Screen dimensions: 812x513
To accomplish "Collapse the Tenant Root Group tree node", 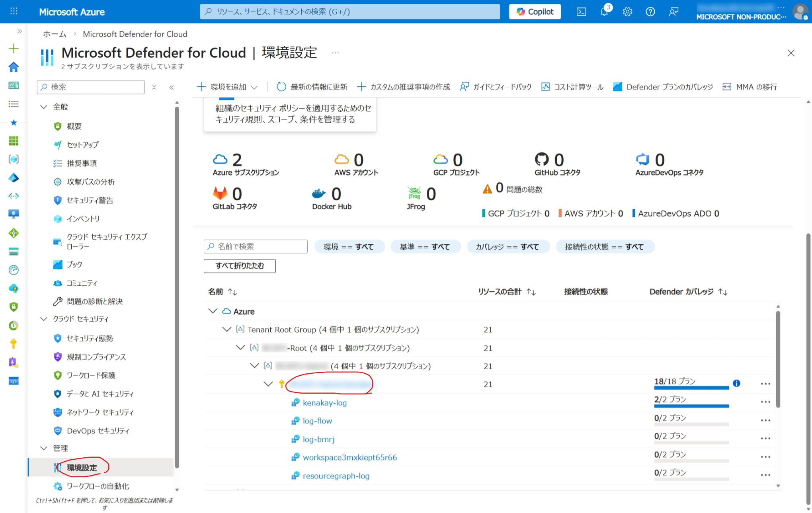I will tap(226, 329).
